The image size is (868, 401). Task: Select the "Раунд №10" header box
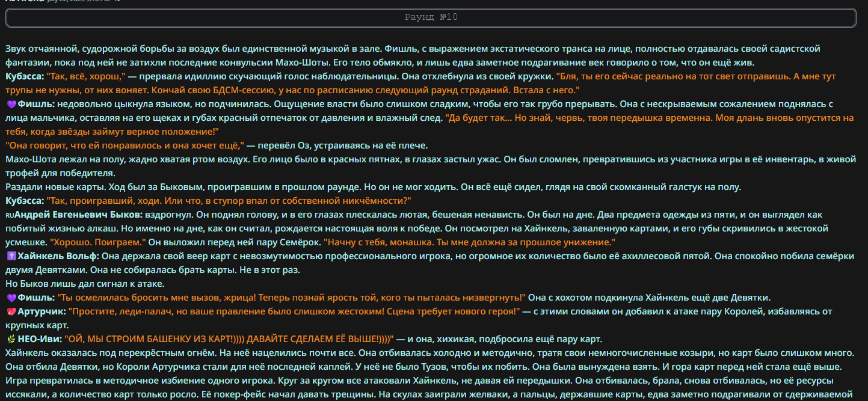[431, 17]
